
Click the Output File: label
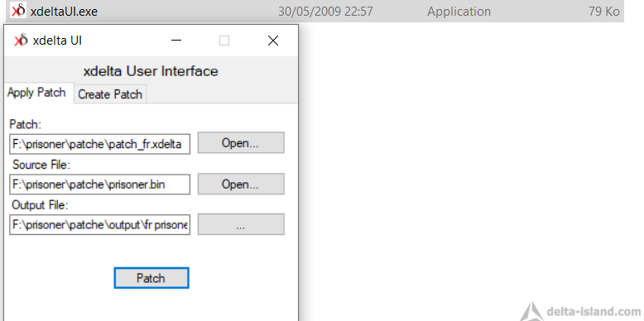pos(40,205)
